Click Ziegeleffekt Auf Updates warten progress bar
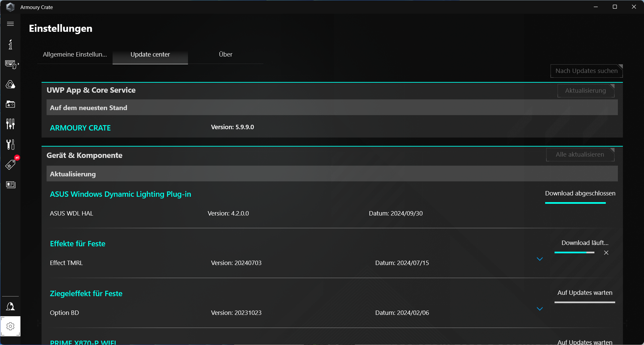The height and width of the screenshot is (345, 644). [x=585, y=302]
